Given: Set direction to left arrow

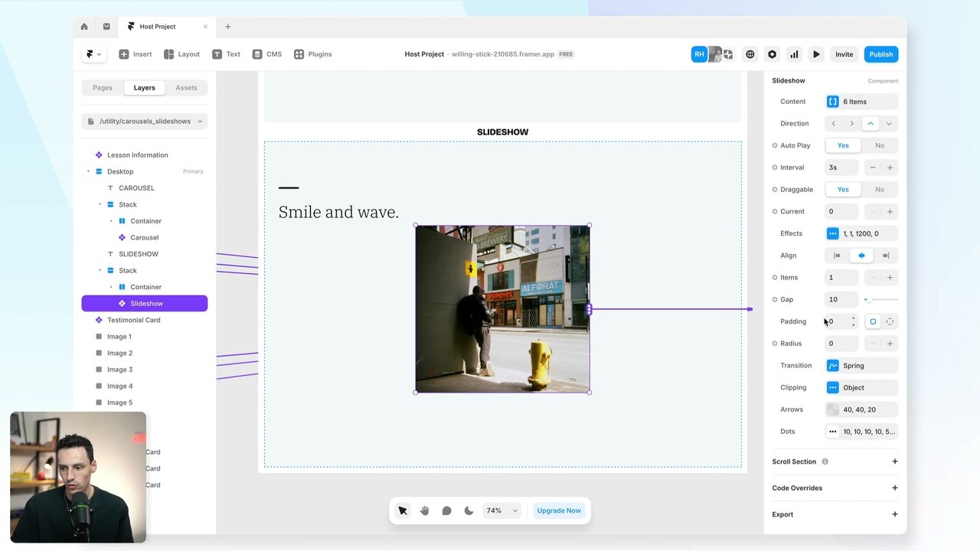Looking at the screenshot, I should 834,123.
